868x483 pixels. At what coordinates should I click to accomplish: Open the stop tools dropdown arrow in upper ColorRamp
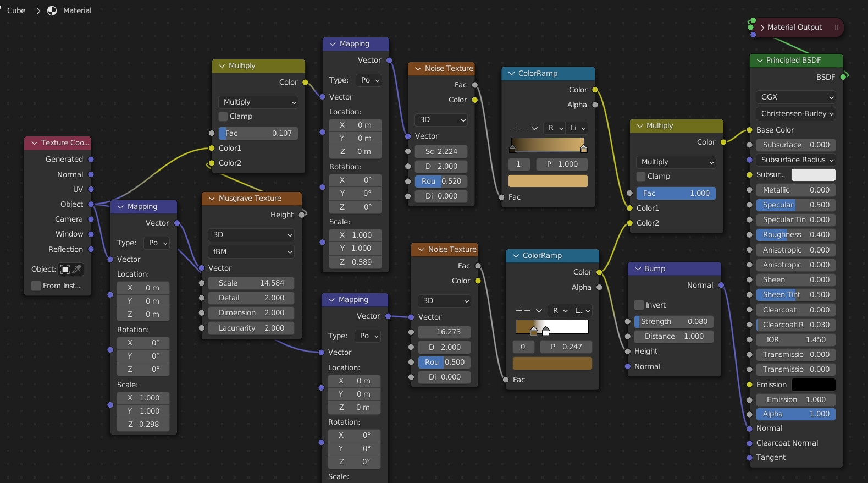click(x=534, y=128)
